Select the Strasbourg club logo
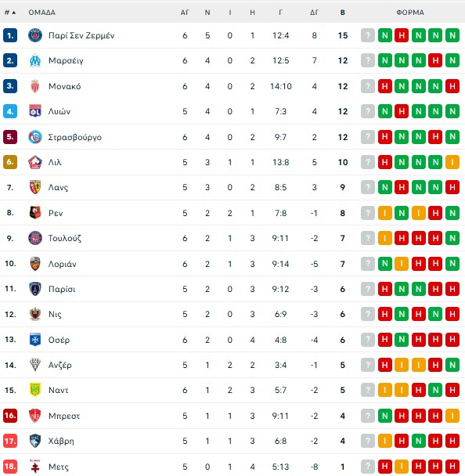The width and height of the screenshot is (465, 476). pyautogui.click(x=35, y=137)
